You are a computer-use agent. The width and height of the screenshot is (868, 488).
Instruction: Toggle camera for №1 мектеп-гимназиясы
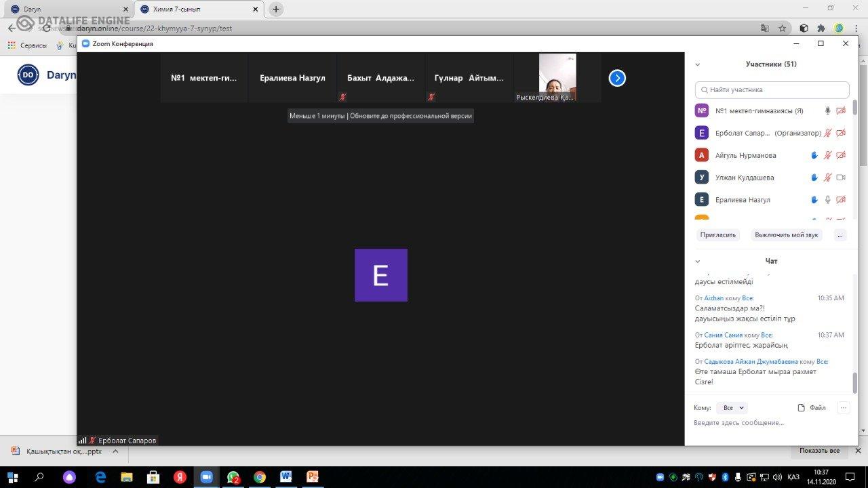coord(841,111)
